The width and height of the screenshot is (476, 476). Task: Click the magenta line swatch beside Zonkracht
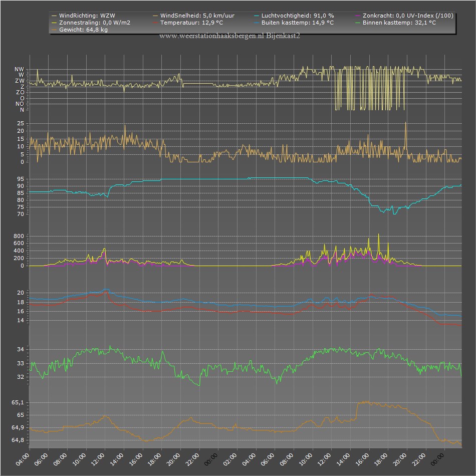[x=357, y=16]
